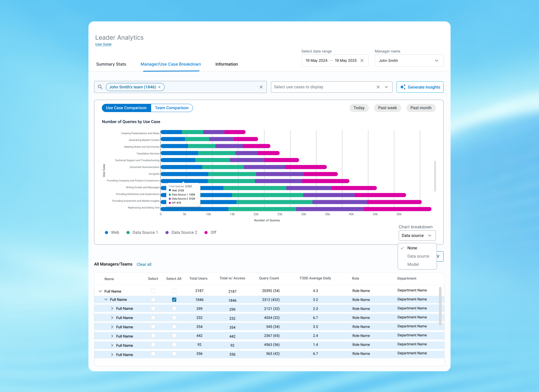Open the Select use cases to display dropdown
The height and width of the screenshot is (392, 539).
coord(331,87)
